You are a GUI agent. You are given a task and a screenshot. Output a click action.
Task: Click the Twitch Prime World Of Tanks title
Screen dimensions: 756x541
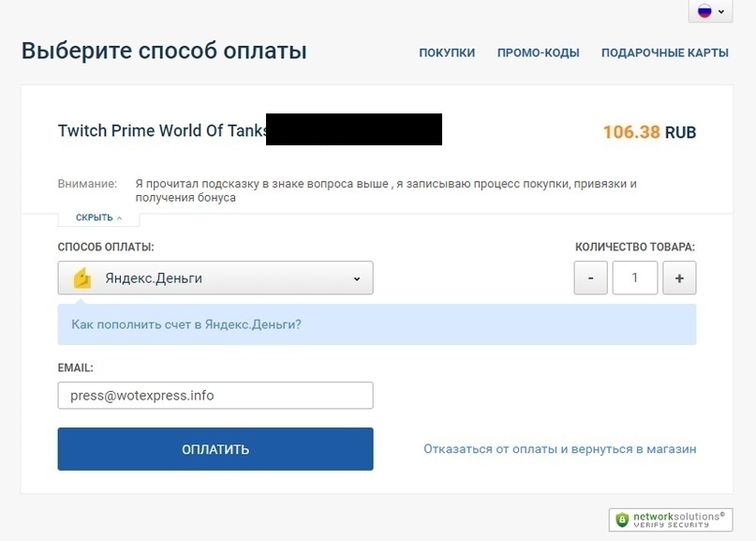(x=161, y=131)
